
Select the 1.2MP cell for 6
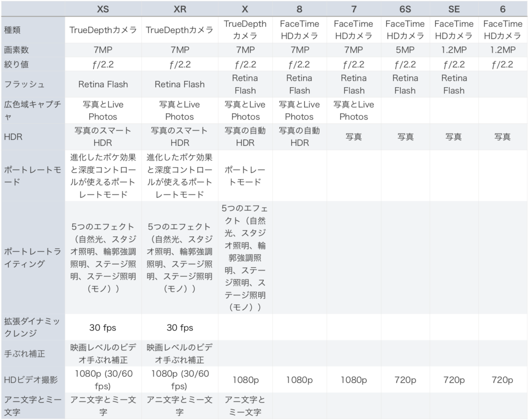tap(502, 50)
